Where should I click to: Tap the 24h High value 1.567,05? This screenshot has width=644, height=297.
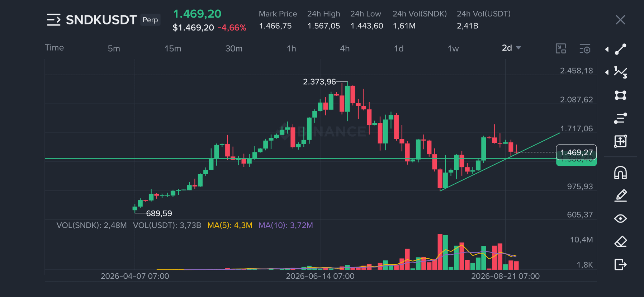[323, 26]
